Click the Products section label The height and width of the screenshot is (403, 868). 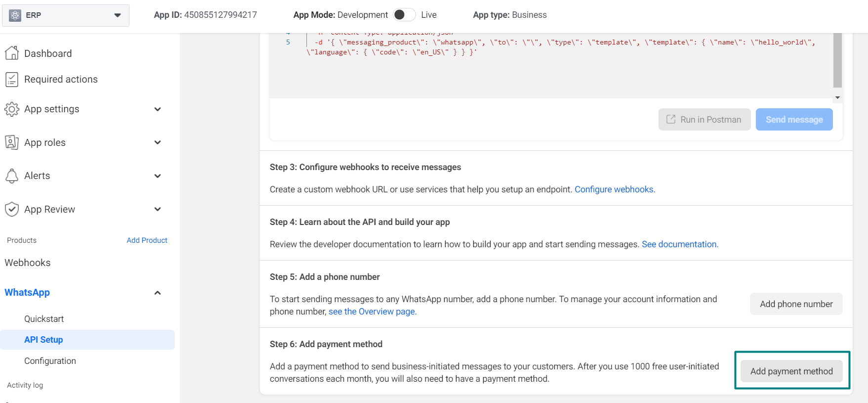coord(22,240)
